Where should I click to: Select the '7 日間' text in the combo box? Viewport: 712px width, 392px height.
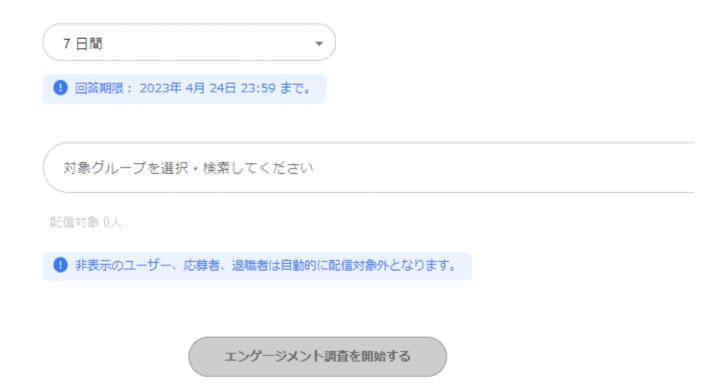(83, 44)
